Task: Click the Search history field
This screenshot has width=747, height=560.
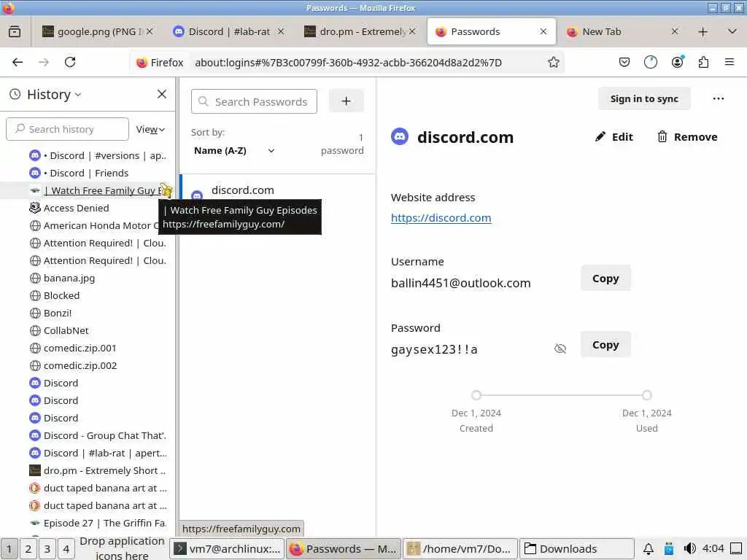Action: [67, 129]
